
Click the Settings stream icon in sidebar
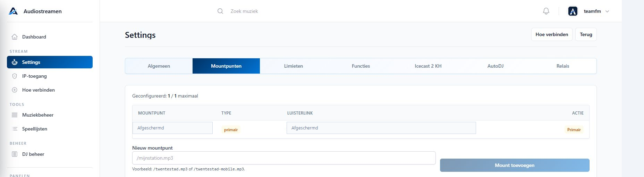tap(15, 62)
